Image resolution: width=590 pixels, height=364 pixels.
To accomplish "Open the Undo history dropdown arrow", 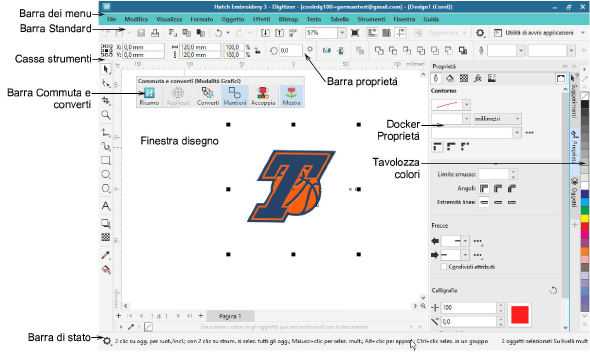I will 228,33.
